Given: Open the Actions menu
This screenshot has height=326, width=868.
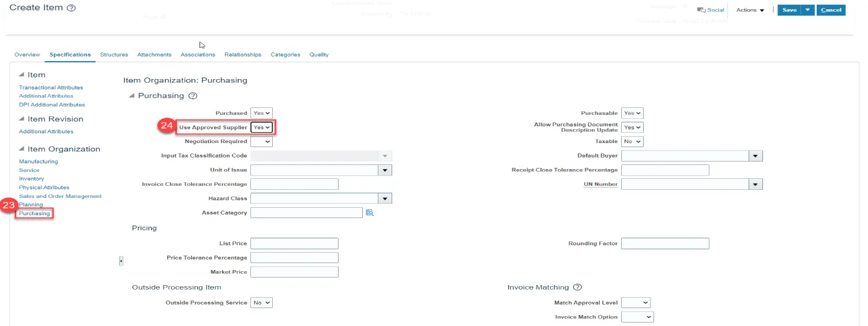Looking at the screenshot, I should [x=750, y=10].
